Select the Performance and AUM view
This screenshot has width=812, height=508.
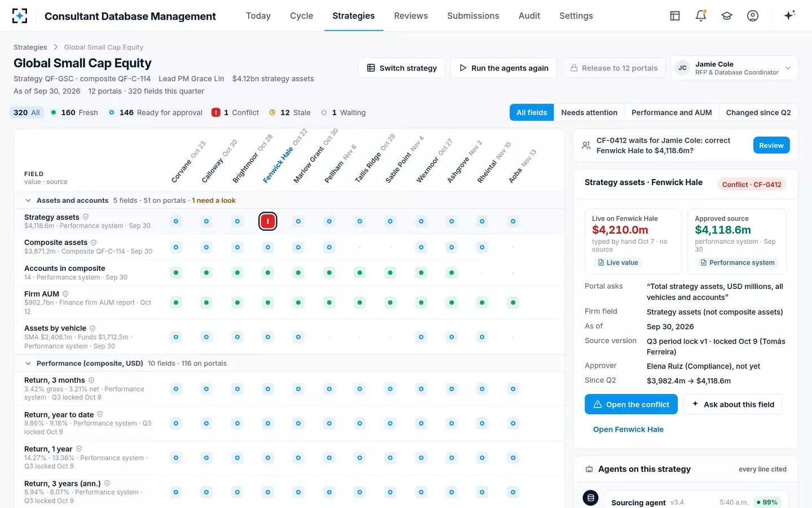tap(672, 112)
